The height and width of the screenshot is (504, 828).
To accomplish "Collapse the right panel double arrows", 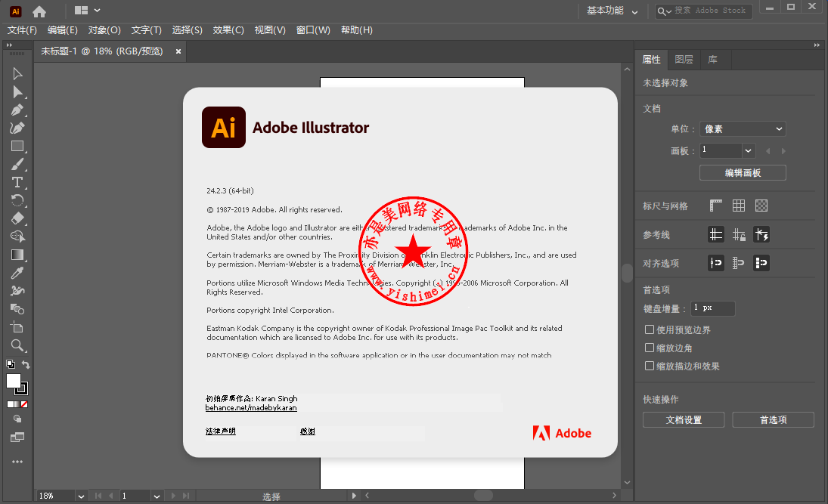I will (x=817, y=45).
